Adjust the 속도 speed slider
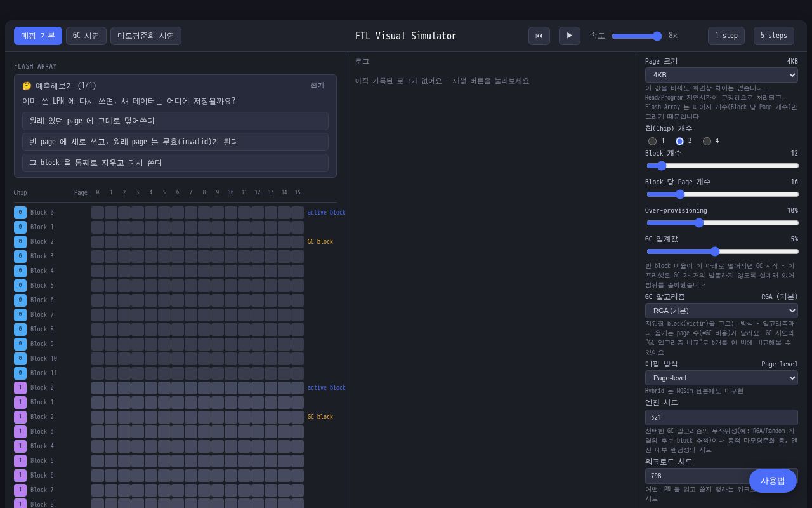Screen dimensions: 812x508 tap(637, 36)
